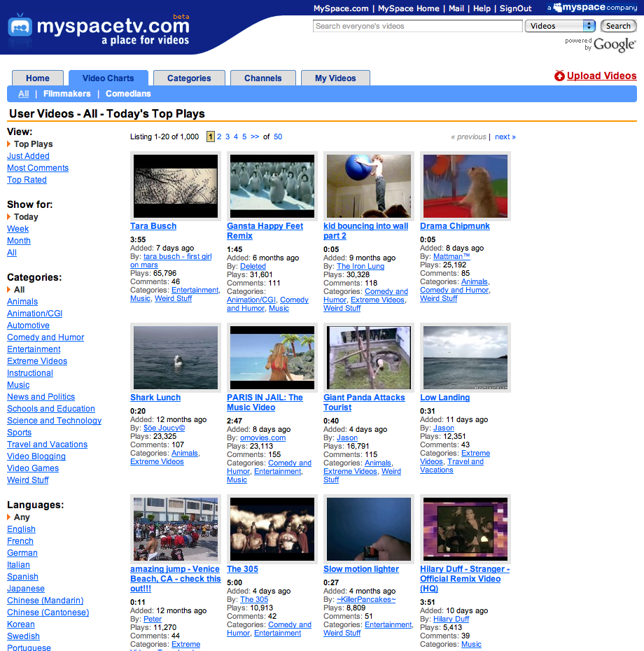Open the Drama Chipmunk thumbnail
This screenshot has width=644, height=651.
[x=465, y=186]
